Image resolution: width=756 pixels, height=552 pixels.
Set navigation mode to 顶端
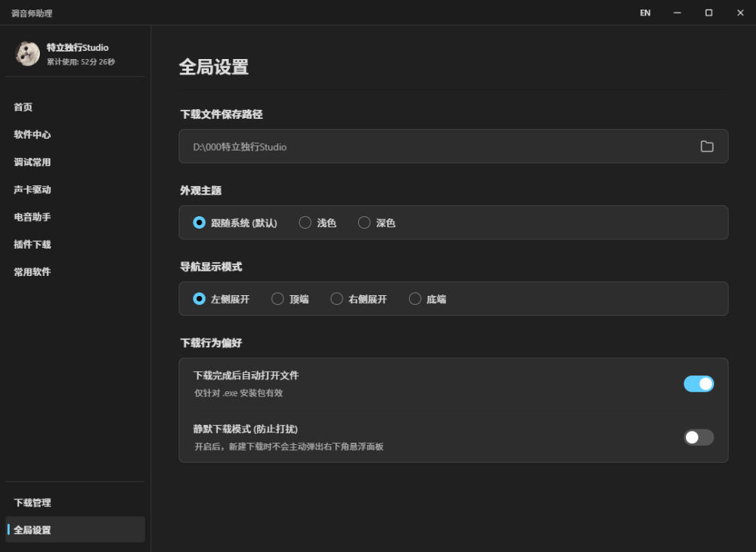tap(278, 299)
